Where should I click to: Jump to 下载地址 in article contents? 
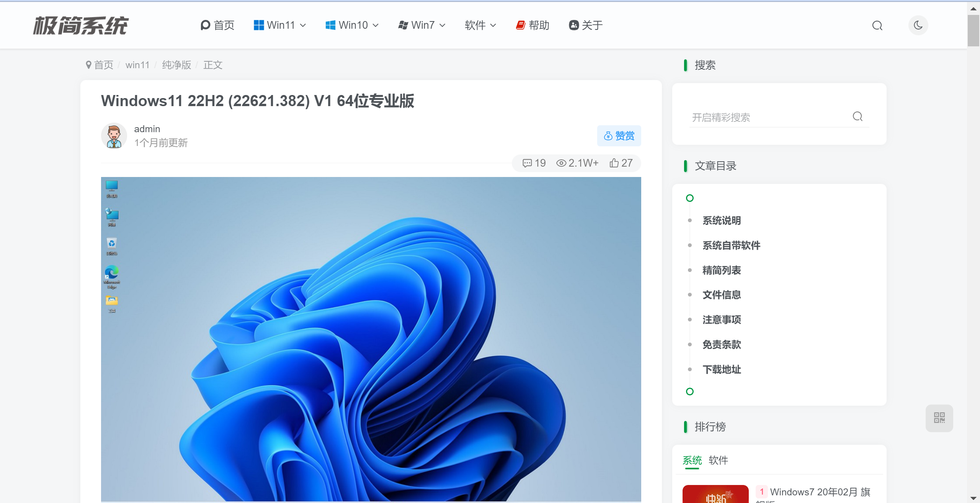(x=722, y=369)
